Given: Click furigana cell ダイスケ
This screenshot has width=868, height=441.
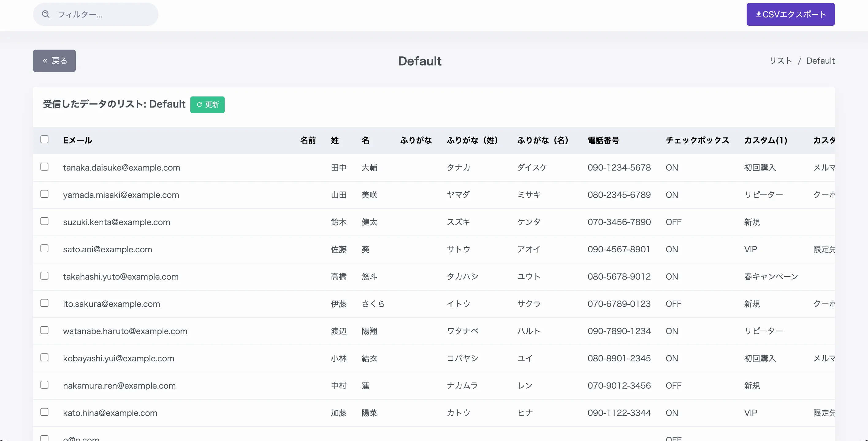Looking at the screenshot, I should coord(532,168).
